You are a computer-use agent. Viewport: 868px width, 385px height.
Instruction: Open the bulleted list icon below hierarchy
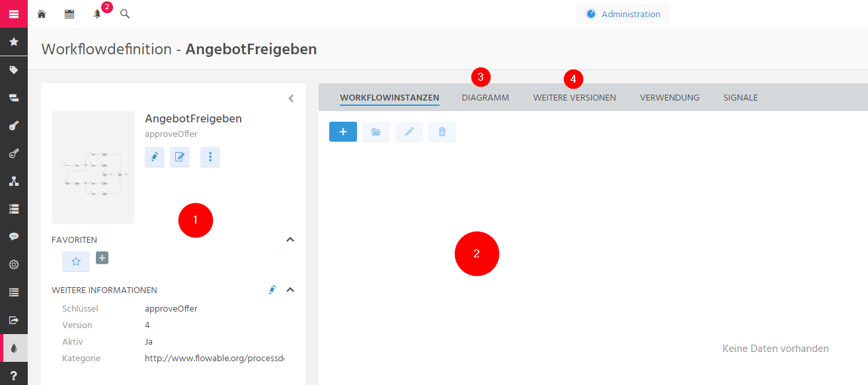coord(13,208)
